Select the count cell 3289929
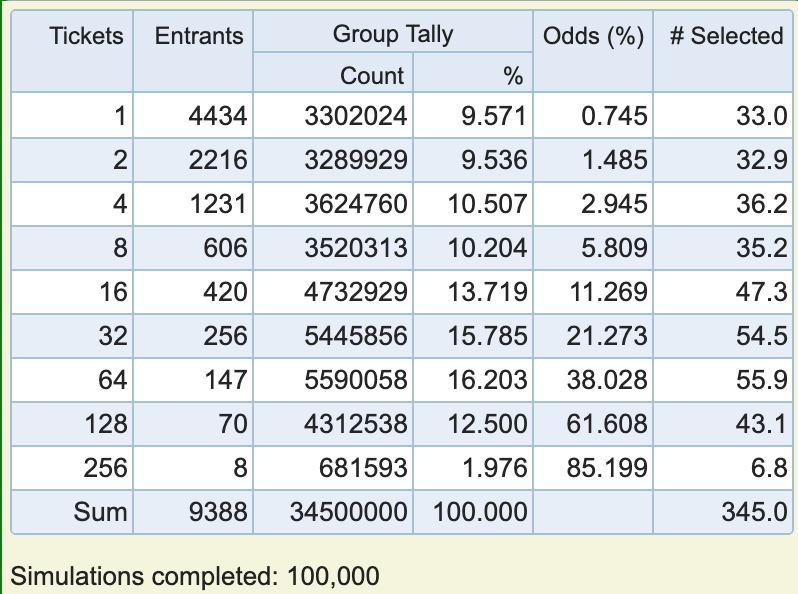 point(356,160)
